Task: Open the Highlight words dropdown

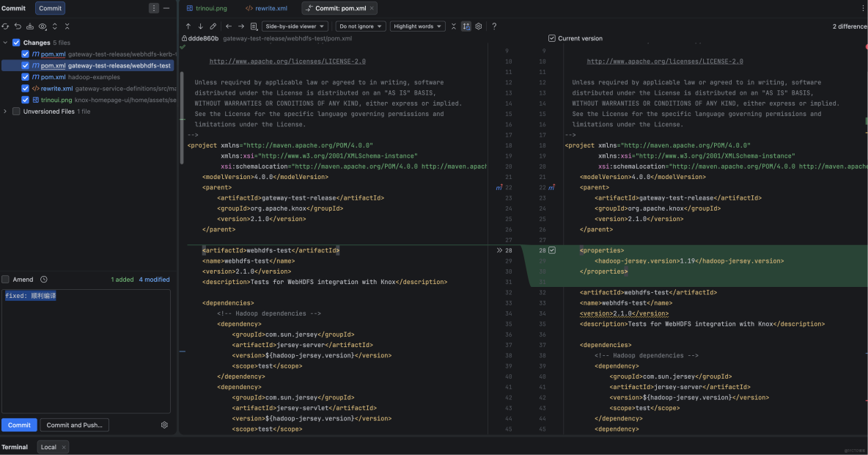Action: (x=417, y=26)
